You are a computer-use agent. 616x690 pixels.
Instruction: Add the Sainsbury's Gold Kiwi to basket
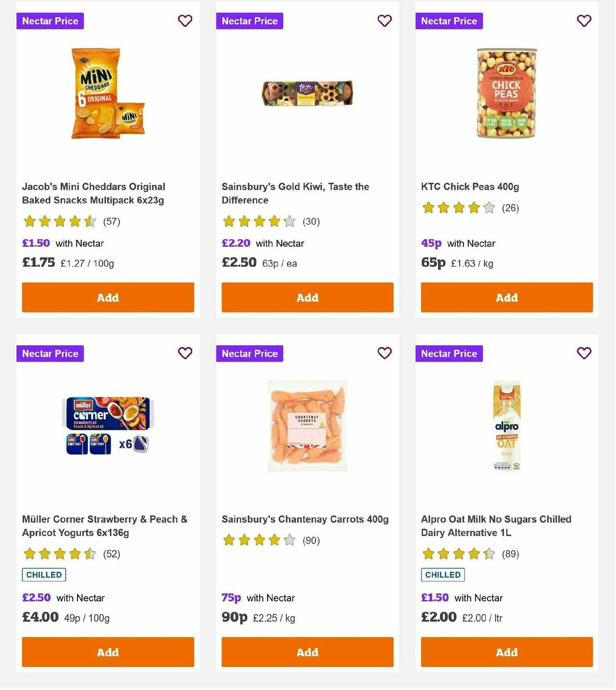[x=307, y=298]
